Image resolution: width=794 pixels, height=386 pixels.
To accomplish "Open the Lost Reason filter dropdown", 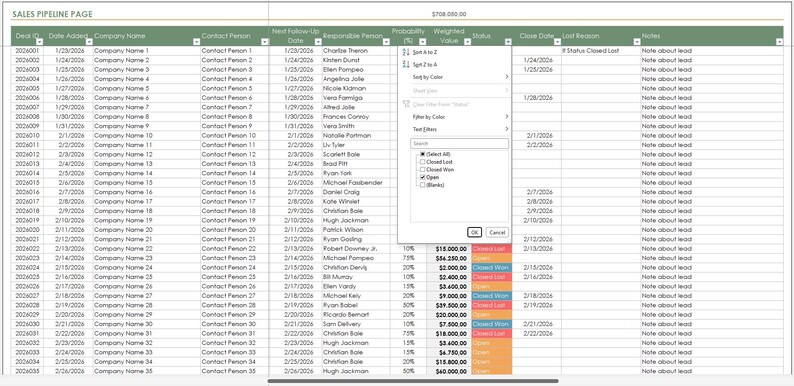I will point(637,42).
